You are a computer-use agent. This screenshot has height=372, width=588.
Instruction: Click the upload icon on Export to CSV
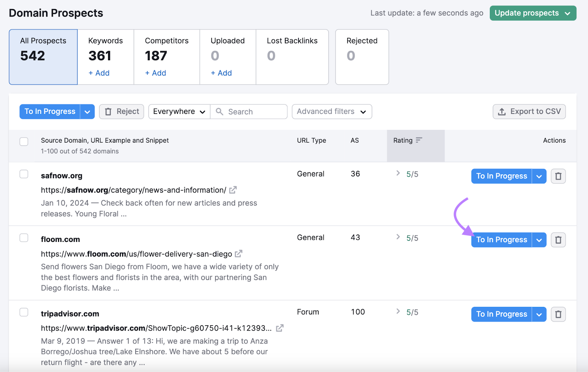[x=502, y=111]
